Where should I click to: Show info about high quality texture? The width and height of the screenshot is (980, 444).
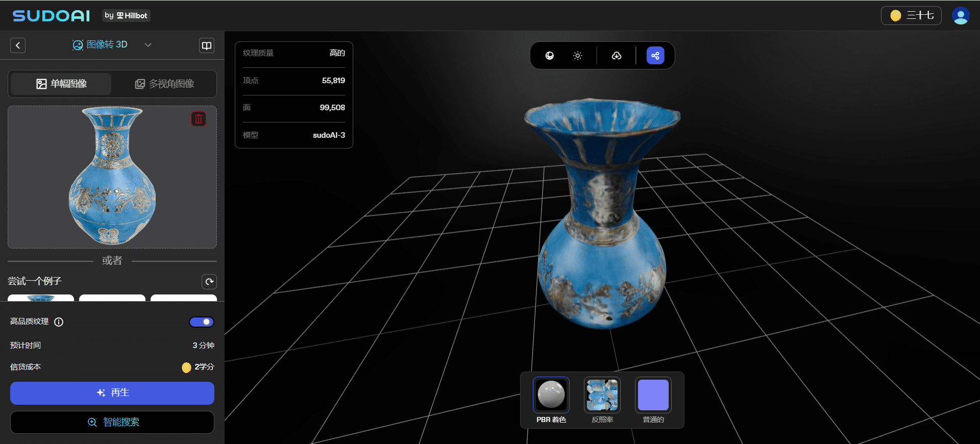tap(59, 322)
